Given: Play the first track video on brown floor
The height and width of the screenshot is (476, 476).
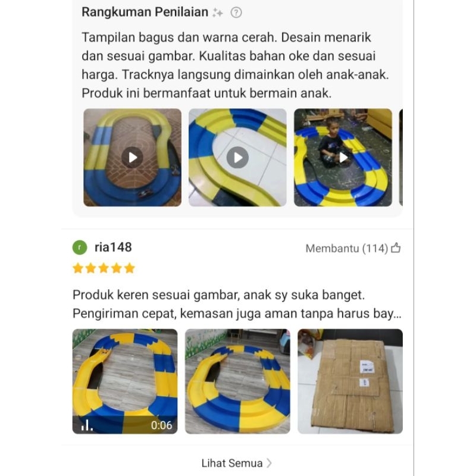Looking at the screenshot, I should 132,158.
